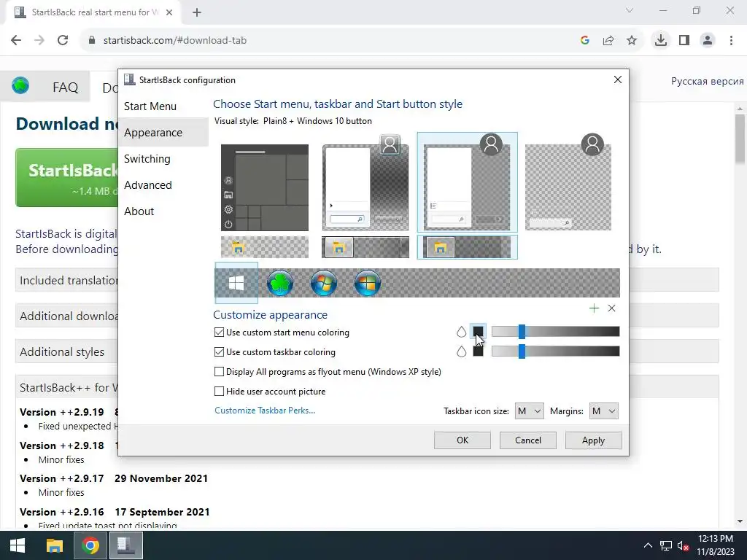Pick the taskbar color swatch

tap(478, 351)
